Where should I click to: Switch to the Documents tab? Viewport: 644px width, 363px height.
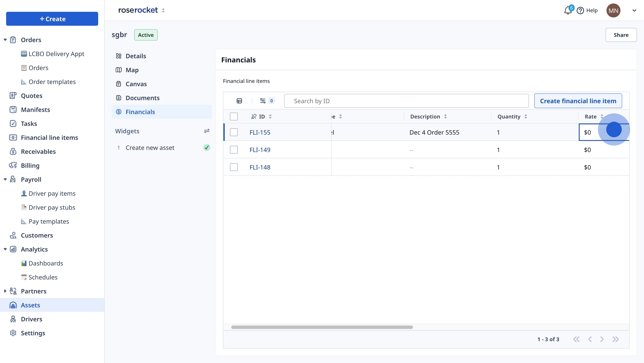(142, 98)
